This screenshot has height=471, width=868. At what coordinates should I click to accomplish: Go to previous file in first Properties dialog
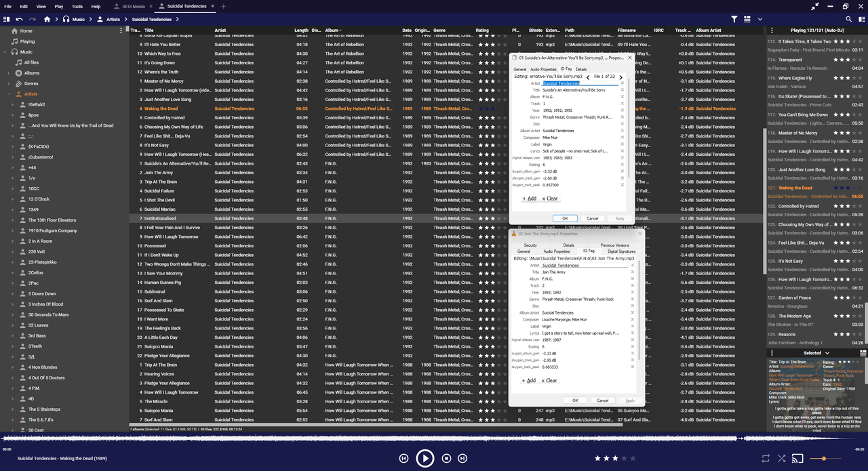click(588, 77)
